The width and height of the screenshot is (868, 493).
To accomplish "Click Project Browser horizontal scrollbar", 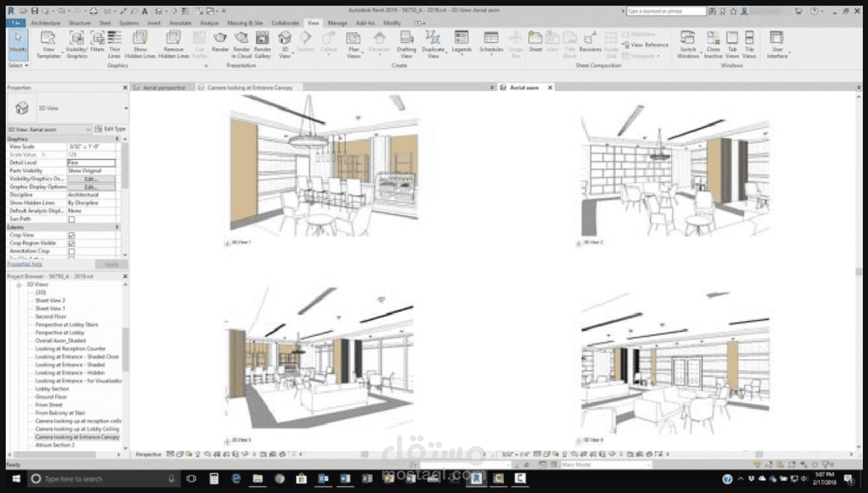I will (55, 455).
